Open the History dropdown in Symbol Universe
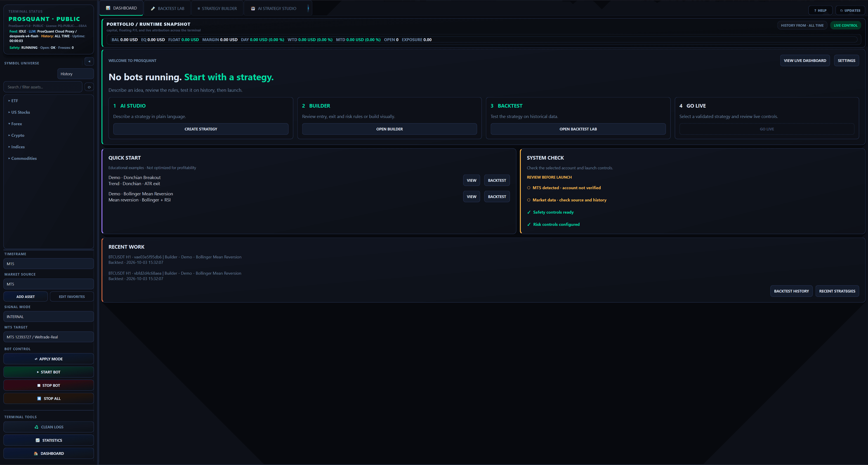868x465 pixels. [x=75, y=74]
